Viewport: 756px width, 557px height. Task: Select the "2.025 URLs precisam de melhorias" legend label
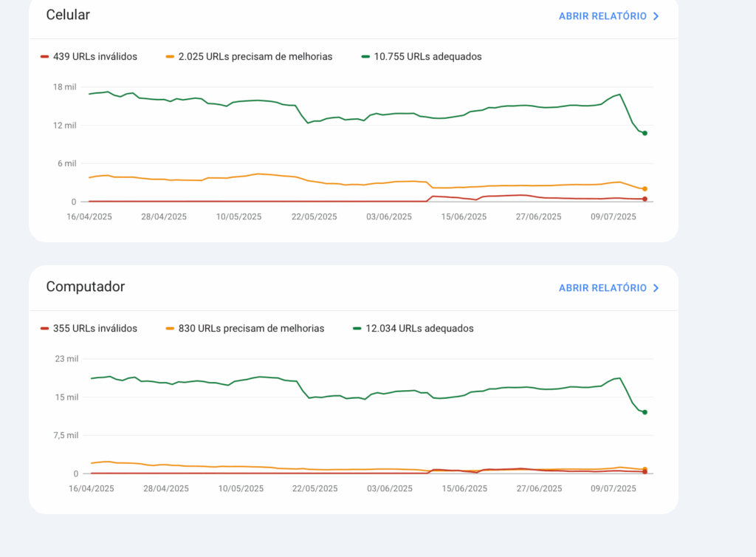pos(255,57)
